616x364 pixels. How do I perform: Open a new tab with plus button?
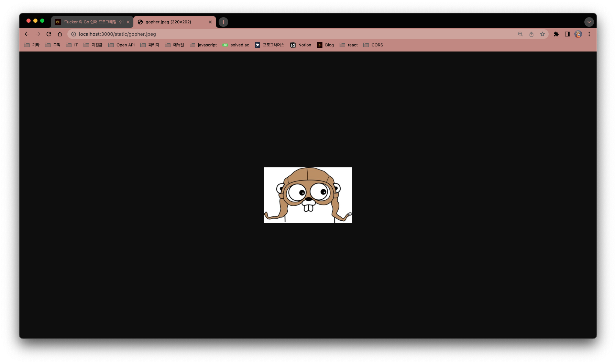click(223, 22)
